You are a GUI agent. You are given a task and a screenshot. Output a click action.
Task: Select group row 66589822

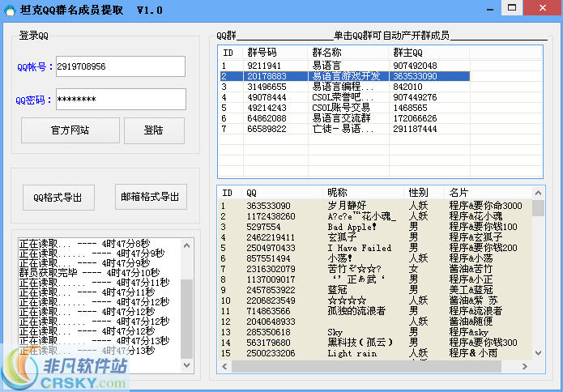click(345, 129)
